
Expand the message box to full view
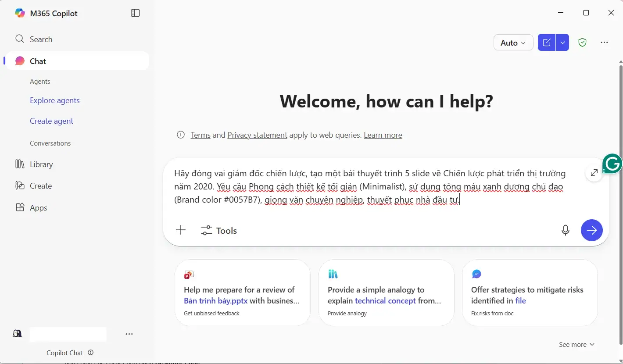pos(594,172)
